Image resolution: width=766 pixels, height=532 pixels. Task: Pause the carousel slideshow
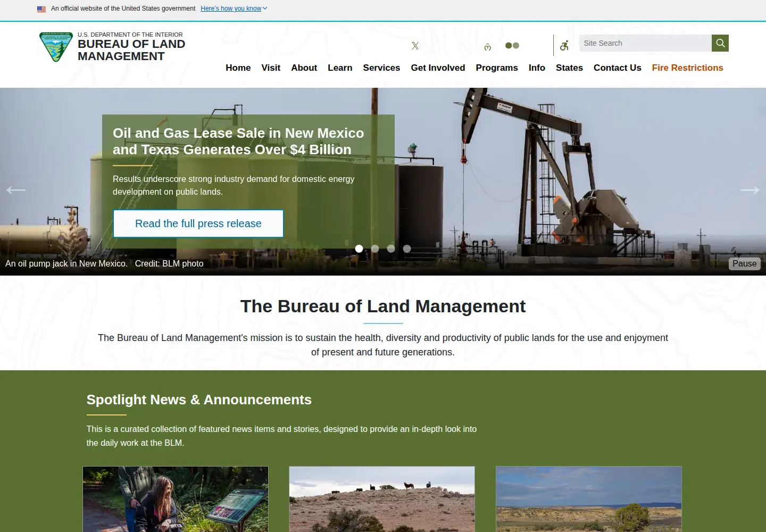pyautogui.click(x=745, y=264)
